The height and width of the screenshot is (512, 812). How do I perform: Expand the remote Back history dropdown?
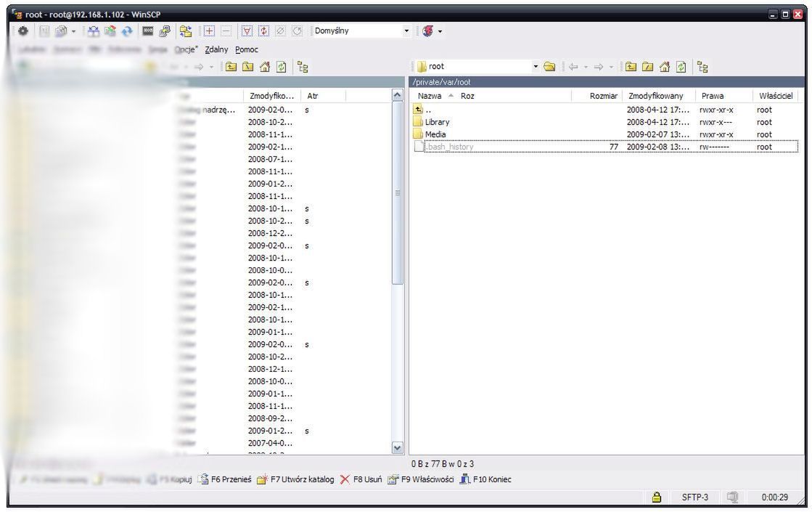click(x=586, y=68)
